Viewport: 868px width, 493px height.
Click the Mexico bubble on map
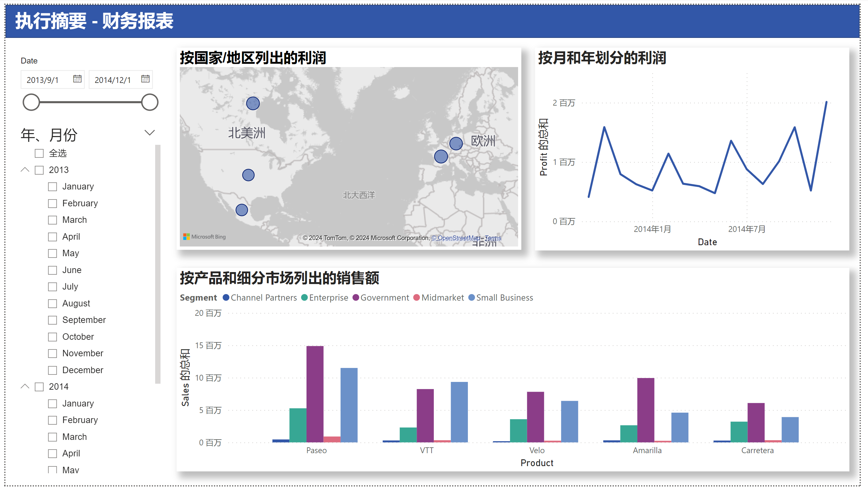click(241, 210)
